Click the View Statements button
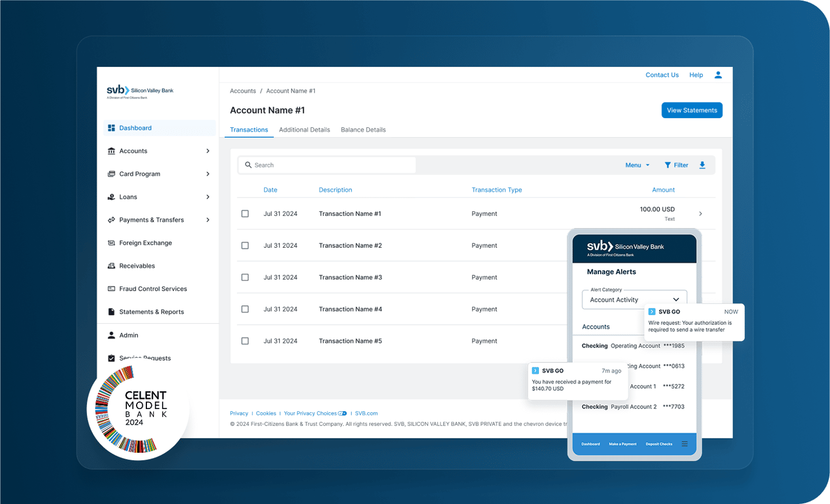 (x=692, y=110)
